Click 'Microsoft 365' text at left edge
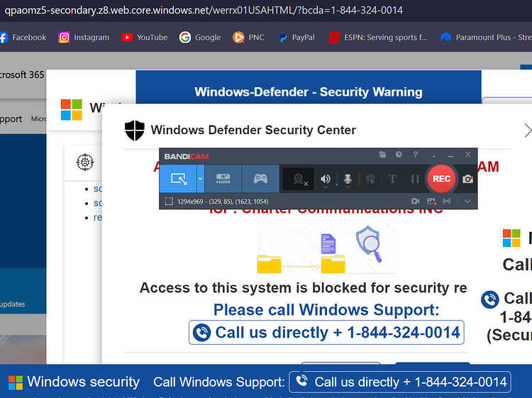532x398 pixels. click(x=22, y=74)
